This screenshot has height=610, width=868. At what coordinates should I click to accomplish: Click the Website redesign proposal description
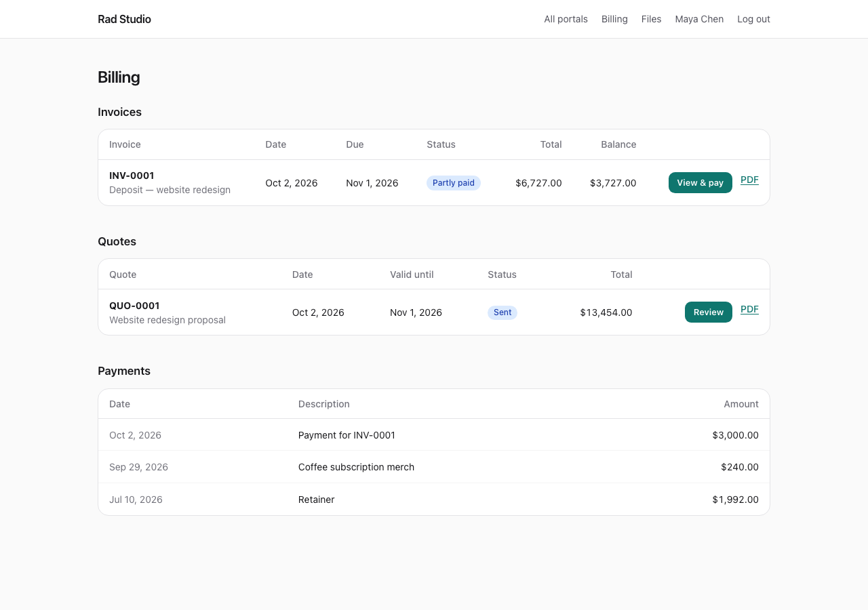point(167,320)
